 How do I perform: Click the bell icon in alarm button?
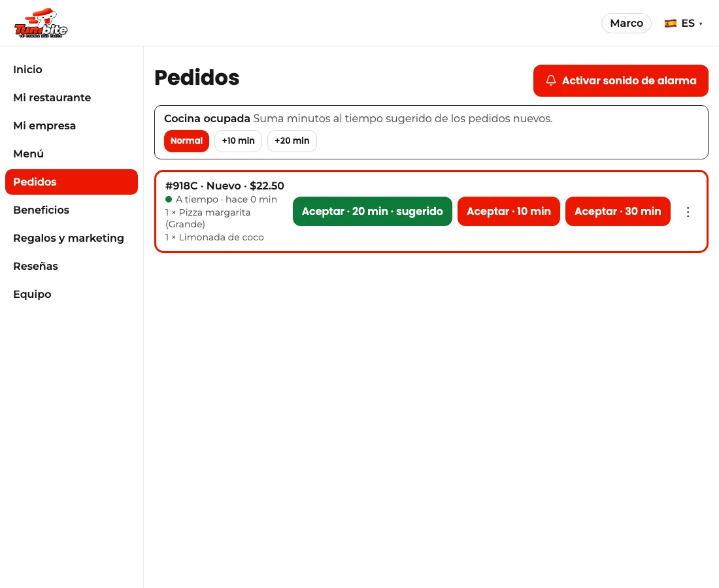tap(551, 80)
